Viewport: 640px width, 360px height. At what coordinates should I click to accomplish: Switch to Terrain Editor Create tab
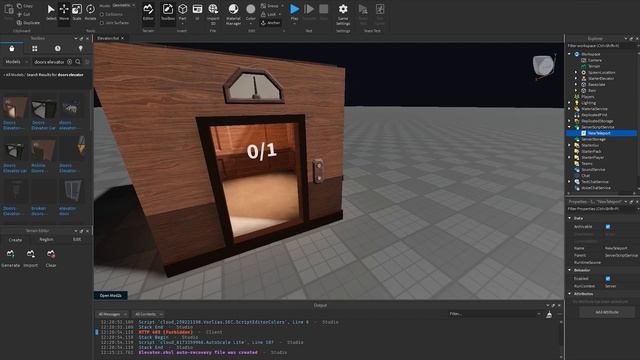point(15,240)
